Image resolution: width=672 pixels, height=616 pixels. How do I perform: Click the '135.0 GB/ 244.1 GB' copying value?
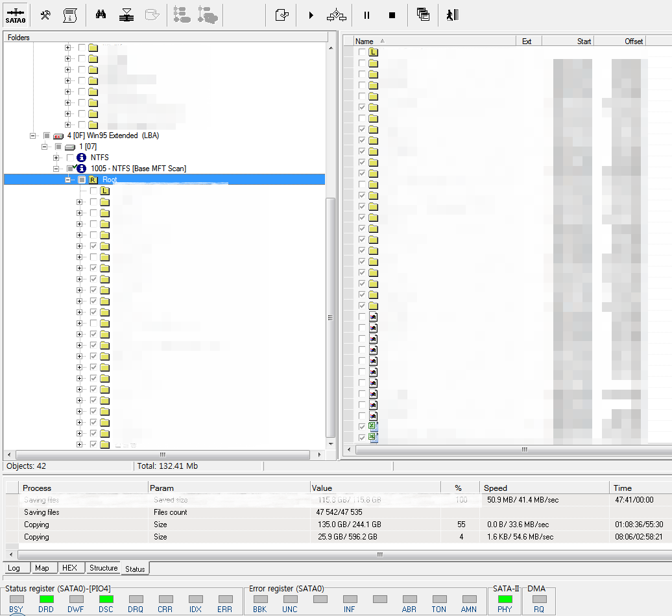coord(349,525)
